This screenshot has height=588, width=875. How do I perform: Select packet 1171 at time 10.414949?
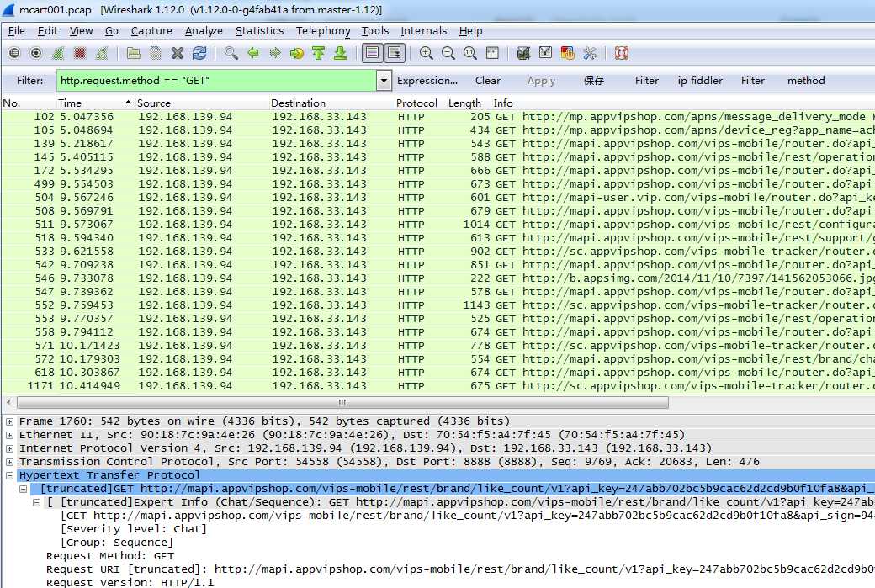coord(438,386)
